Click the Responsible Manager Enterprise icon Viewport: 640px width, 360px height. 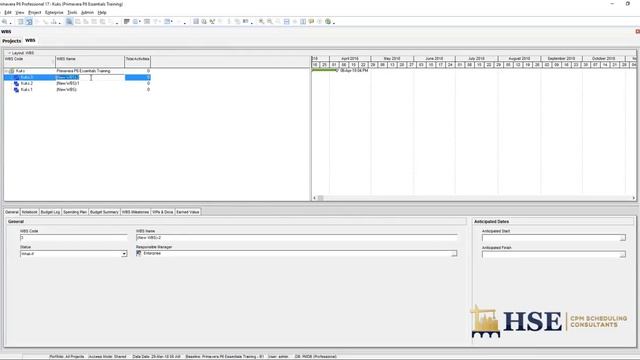(x=139, y=253)
